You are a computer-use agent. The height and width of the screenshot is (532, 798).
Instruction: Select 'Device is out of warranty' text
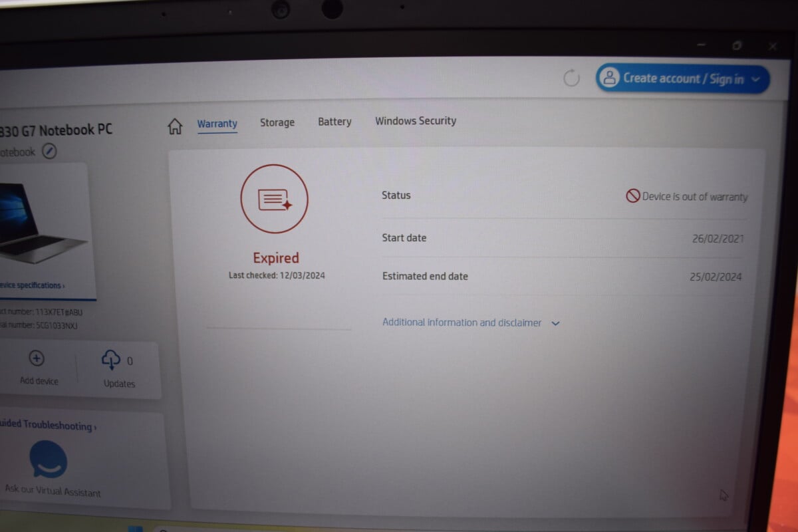(x=695, y=197)
